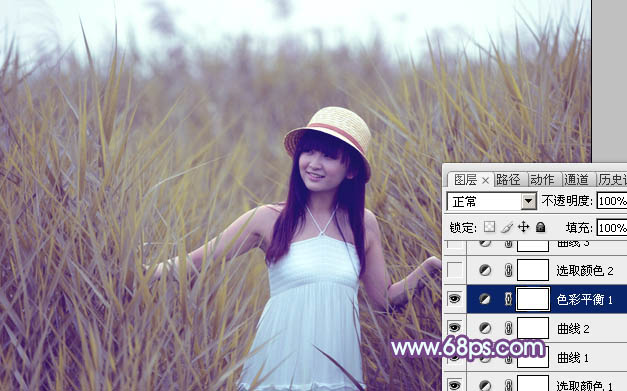Select mask thumbnail of 色彩平衡 1 layer
This screenshot has width=627, height=391.
tap(533, 299)
